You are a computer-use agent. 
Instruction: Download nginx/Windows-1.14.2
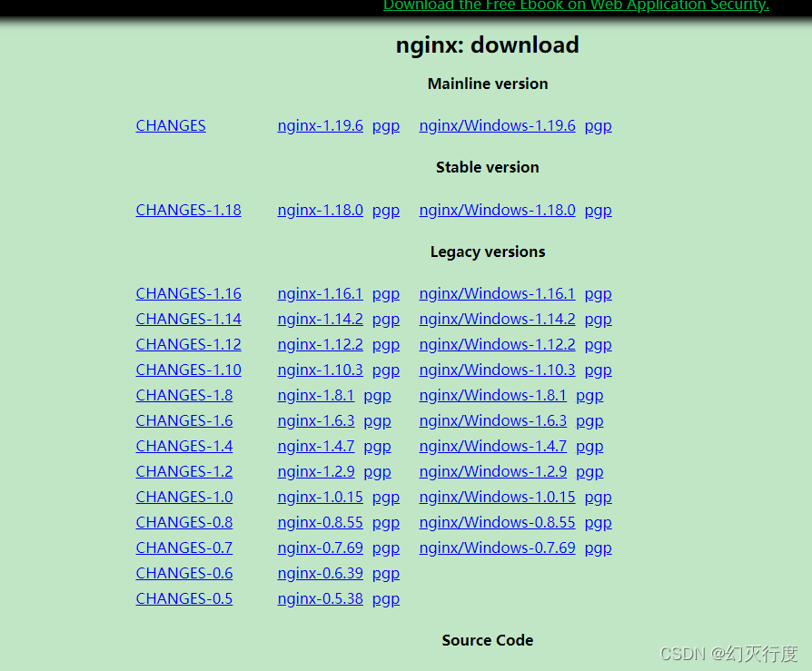tap(497, 319)
